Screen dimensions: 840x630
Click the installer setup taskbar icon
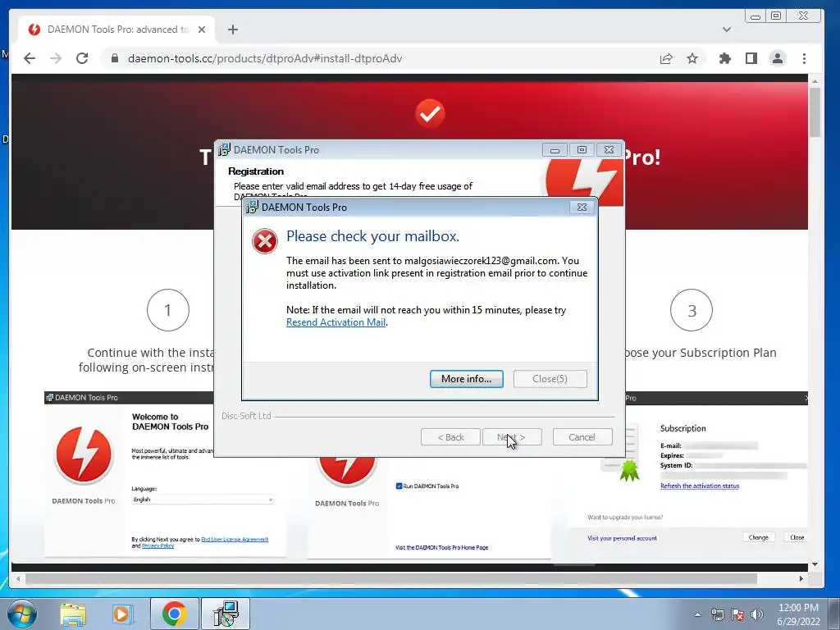pos(226,614)
